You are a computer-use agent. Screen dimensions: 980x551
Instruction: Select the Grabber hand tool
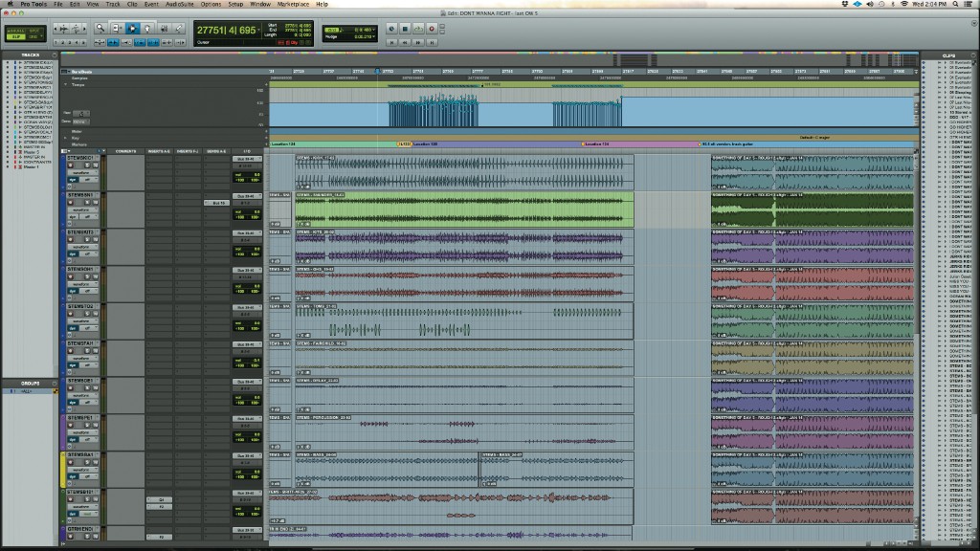(147, 28)
